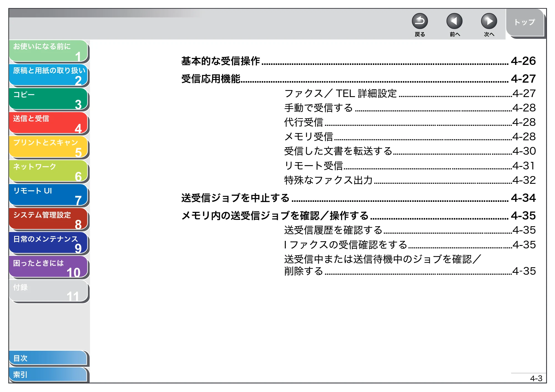The image size is (555, 392).
Task: Open chapter 5 プリントとスキャン tab
Action: 49,147
